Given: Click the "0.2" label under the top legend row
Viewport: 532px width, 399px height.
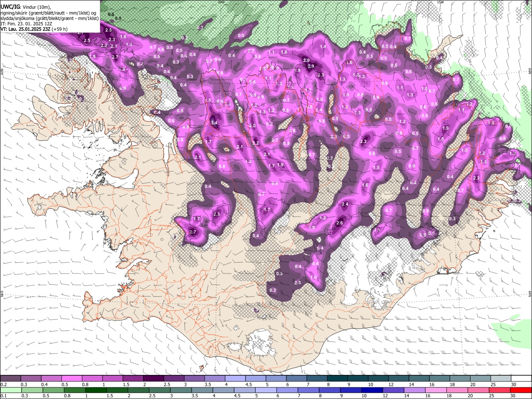Looking at the screenshot, I should 4,384.
